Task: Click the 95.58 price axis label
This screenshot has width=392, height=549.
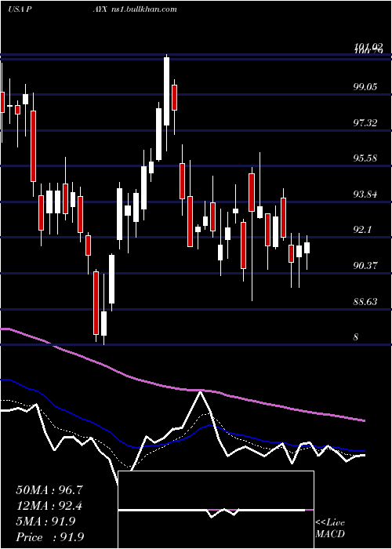Action: tap(365, 158)
